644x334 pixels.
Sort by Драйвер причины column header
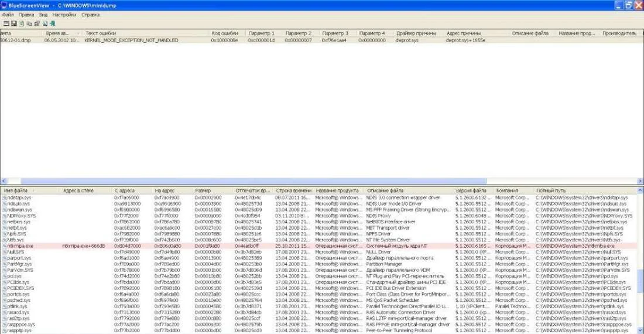click(x=418, y=33)
